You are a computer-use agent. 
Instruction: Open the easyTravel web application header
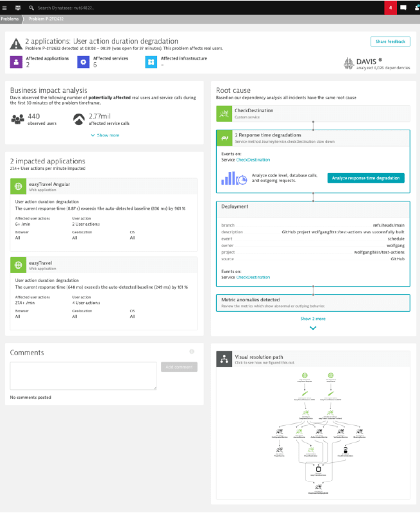(104, 265)
